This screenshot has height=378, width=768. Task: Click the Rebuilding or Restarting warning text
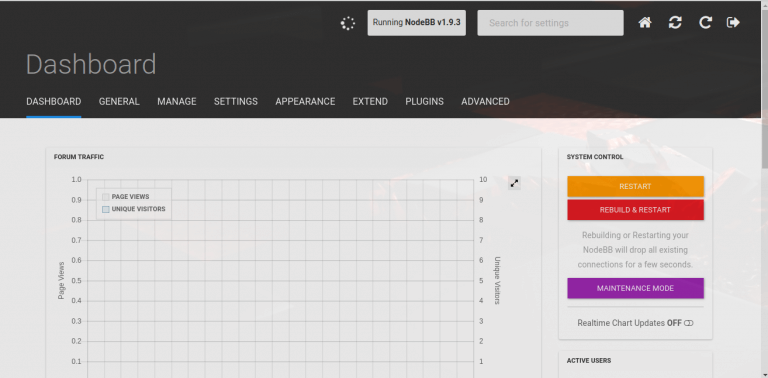[x=635, y=250]
